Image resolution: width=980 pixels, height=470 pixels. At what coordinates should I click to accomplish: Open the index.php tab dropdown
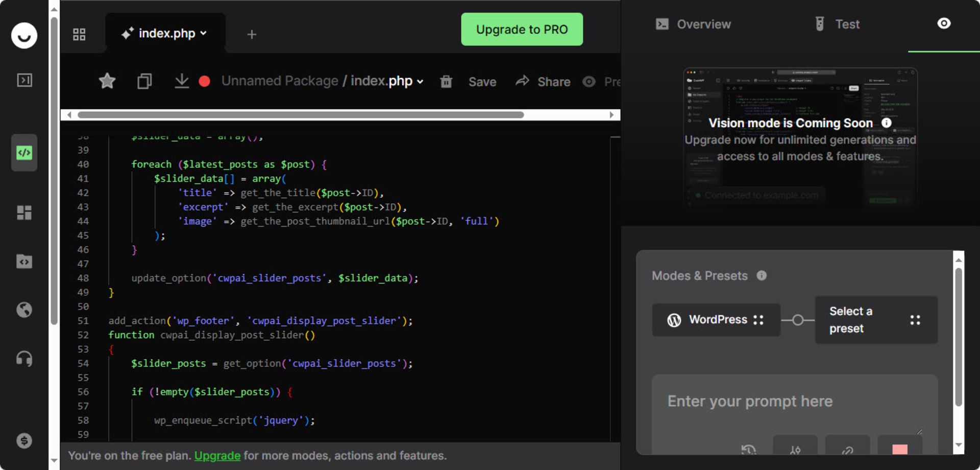(203, 33)
